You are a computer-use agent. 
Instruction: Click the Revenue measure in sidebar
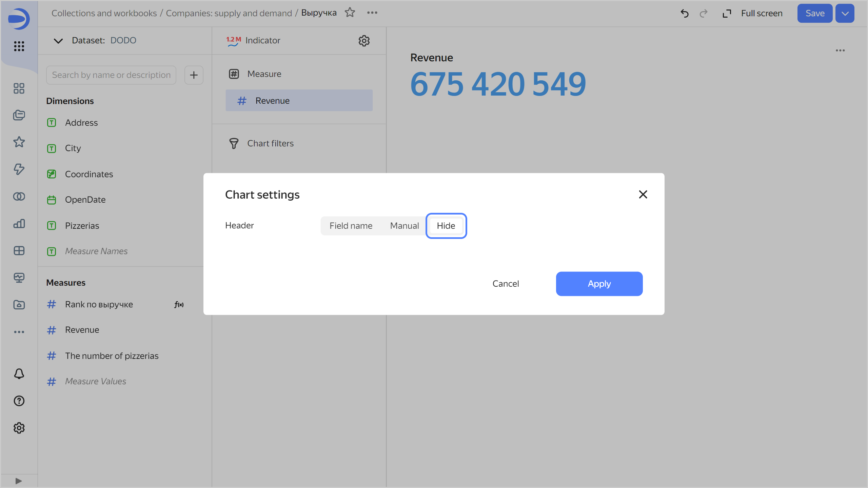pyautogui.click(x=82, y=330)
